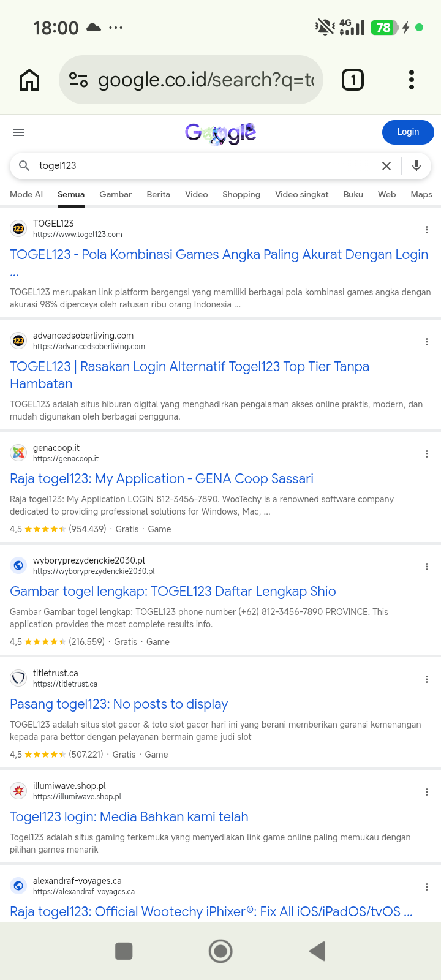The image size is (441, 980).
Task: Open the Google hamburger menu
Action: click(18, 132)
